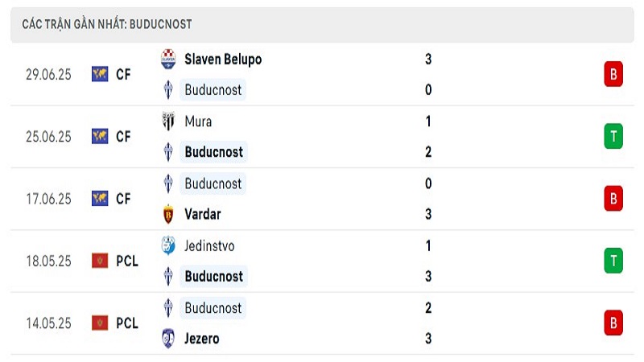Click Buducnost crest in the 29.06.25 match
This screenshot has height=362, width=644.
coord(168,90)
